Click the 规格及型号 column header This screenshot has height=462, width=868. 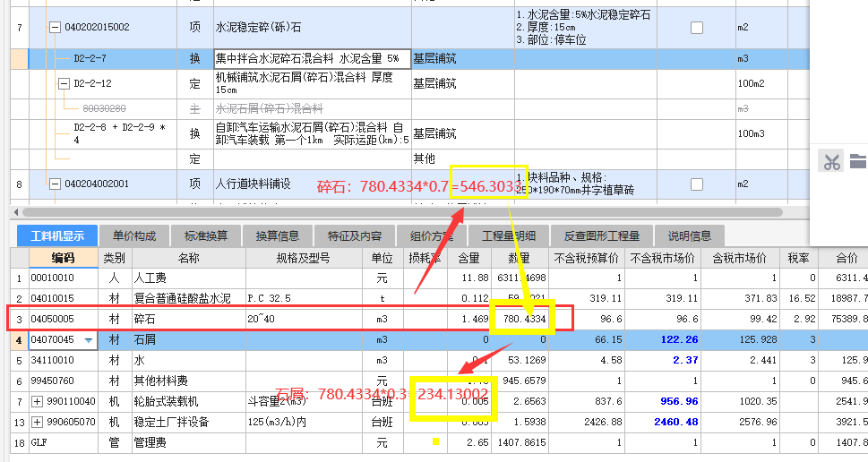tap(304, 258)
